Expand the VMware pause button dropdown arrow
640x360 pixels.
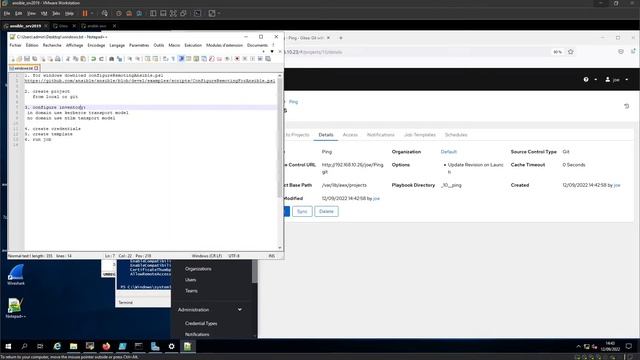point(92,13)
